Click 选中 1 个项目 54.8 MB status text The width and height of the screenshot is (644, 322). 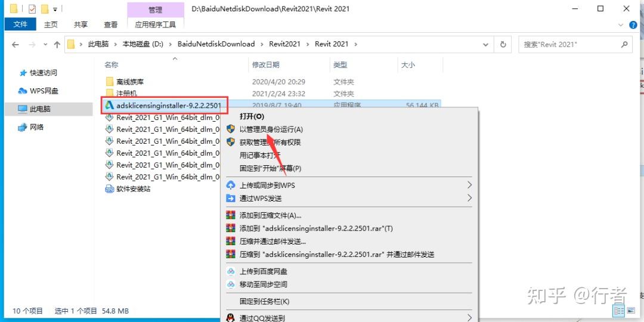coord(92,311)
